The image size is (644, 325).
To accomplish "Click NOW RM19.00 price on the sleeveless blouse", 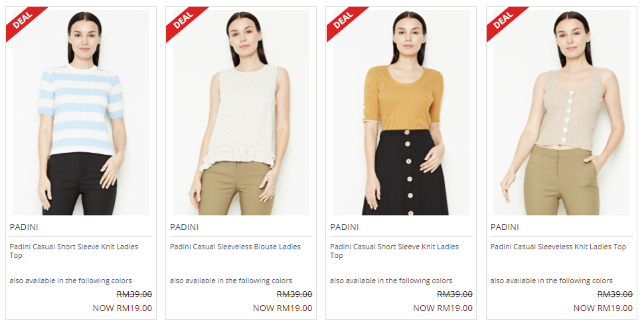I will [283, 308].
